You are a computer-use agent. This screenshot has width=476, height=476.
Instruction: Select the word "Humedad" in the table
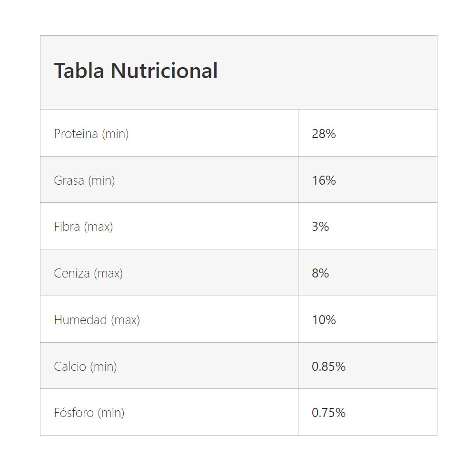click(x=80, y=320)
